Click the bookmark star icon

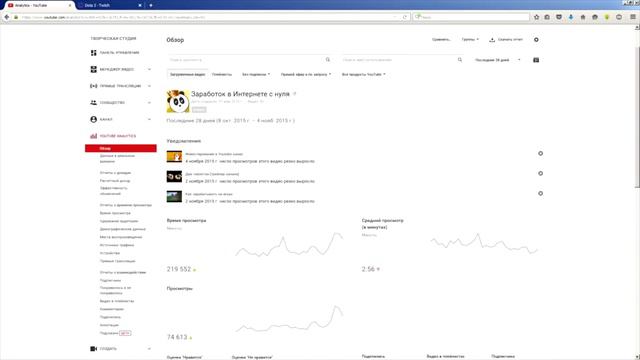[536, 17]
